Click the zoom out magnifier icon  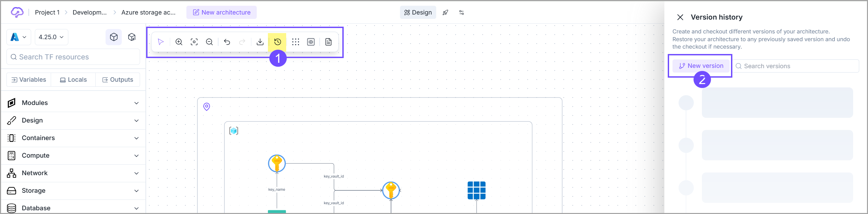[x=209, y=42]
